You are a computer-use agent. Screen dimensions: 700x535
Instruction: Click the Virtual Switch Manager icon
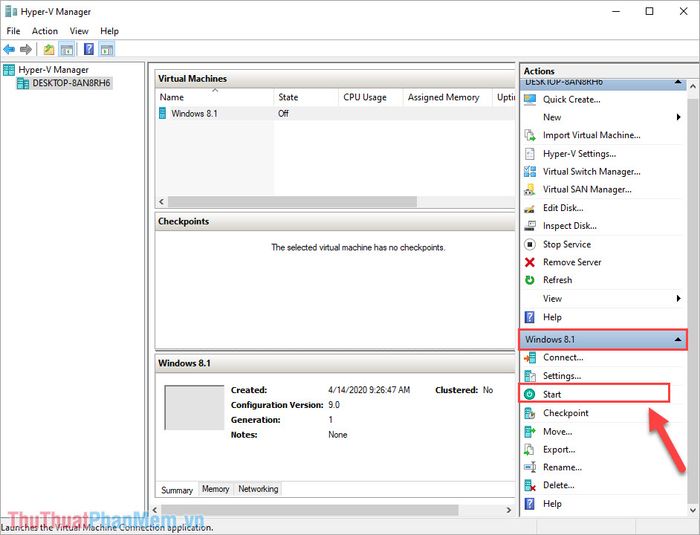pos(530,171)
